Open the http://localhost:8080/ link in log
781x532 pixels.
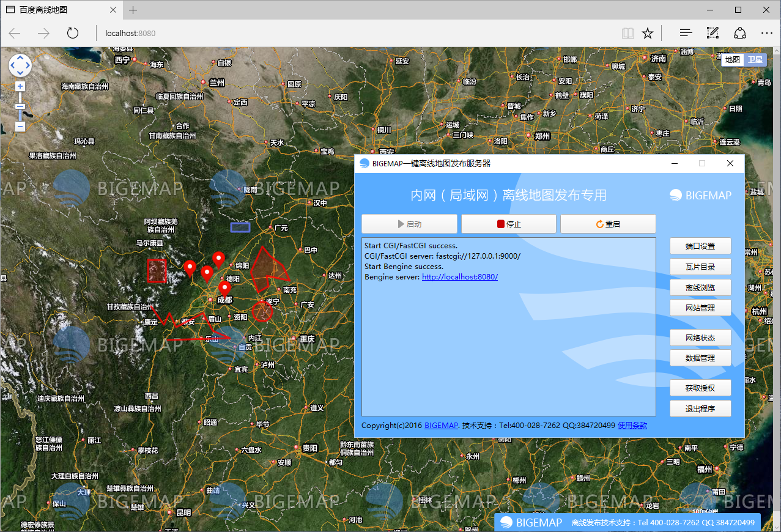click(x=460, y=277)
